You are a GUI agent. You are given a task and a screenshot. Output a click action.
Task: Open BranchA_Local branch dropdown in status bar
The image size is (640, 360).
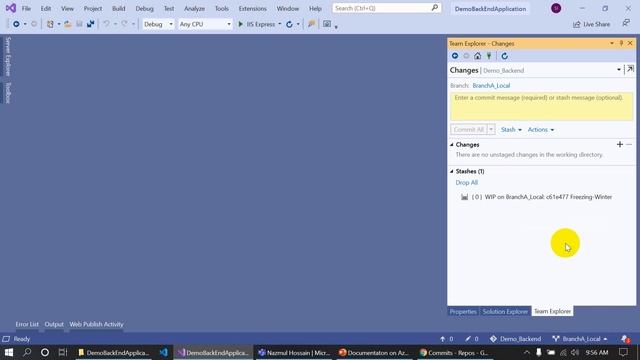pos(580,339)
